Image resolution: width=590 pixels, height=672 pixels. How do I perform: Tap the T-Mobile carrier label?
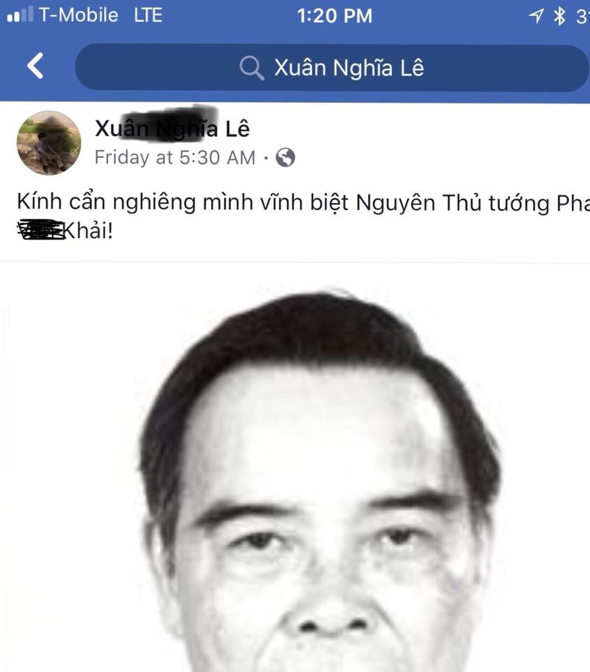[x=78, y=15]
